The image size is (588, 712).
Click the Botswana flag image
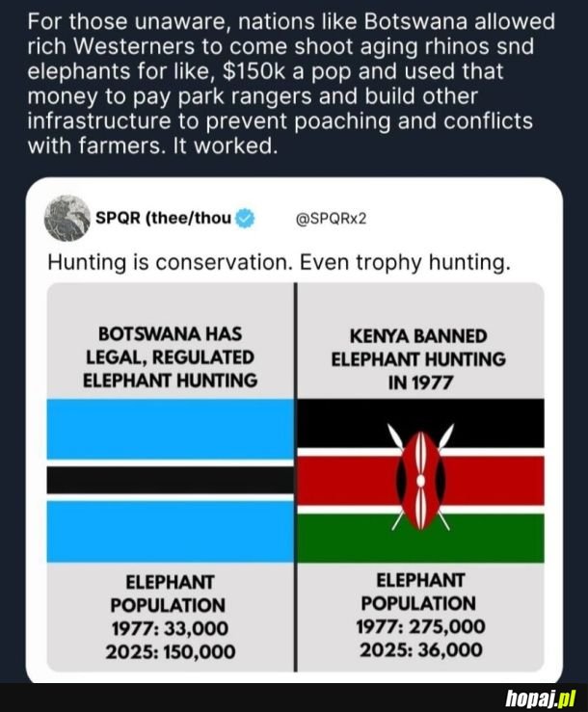point(171,481)
